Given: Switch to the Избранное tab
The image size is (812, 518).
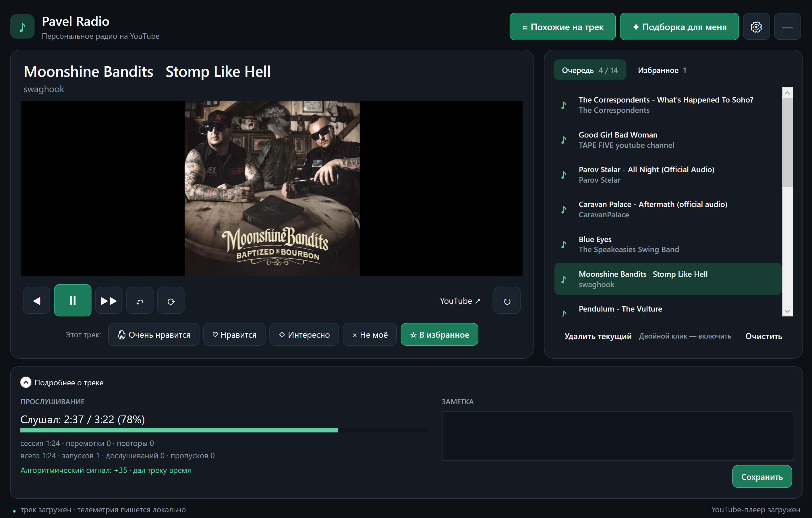Looking at the screenshot, I should 662,70.
